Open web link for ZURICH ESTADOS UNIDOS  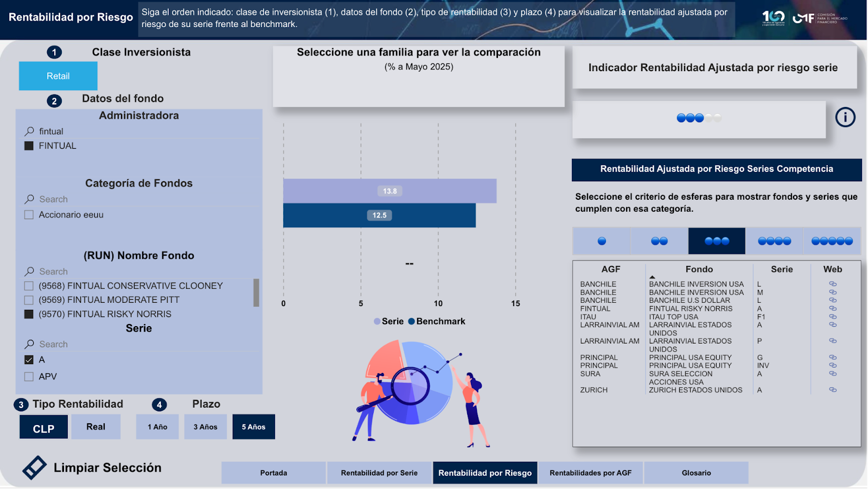pyautogui.click(x=833, y=390)
